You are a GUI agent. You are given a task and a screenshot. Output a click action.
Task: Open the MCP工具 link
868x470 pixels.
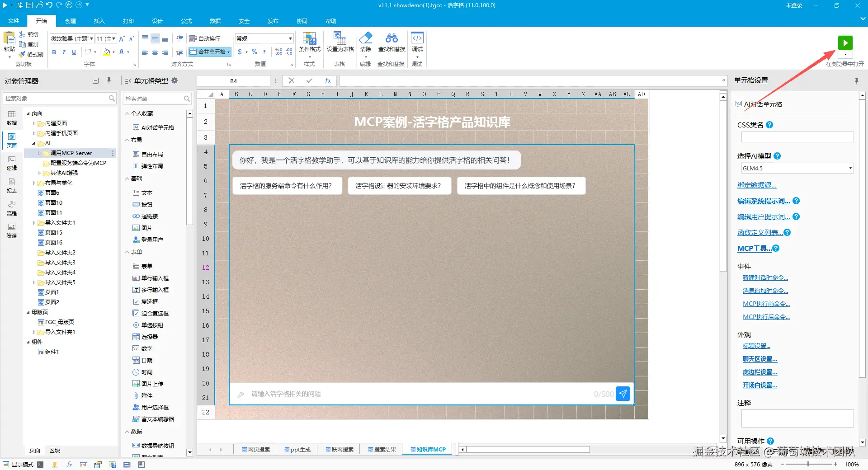tap(755, 249)
